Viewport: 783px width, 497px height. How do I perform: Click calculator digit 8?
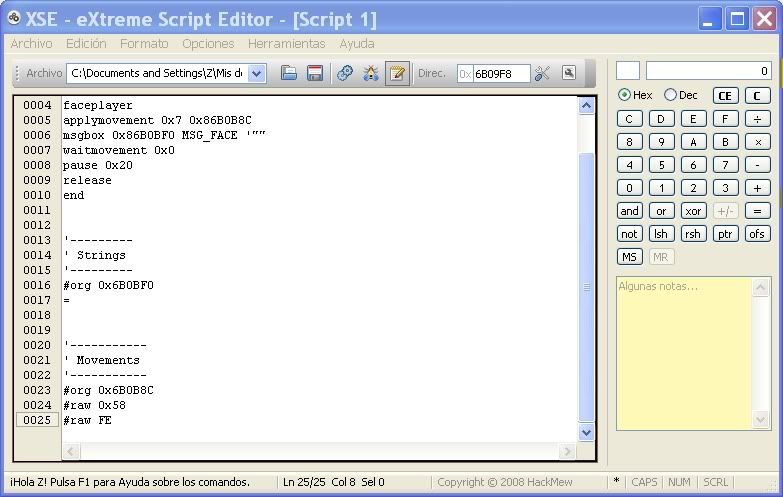pos(629,142)
